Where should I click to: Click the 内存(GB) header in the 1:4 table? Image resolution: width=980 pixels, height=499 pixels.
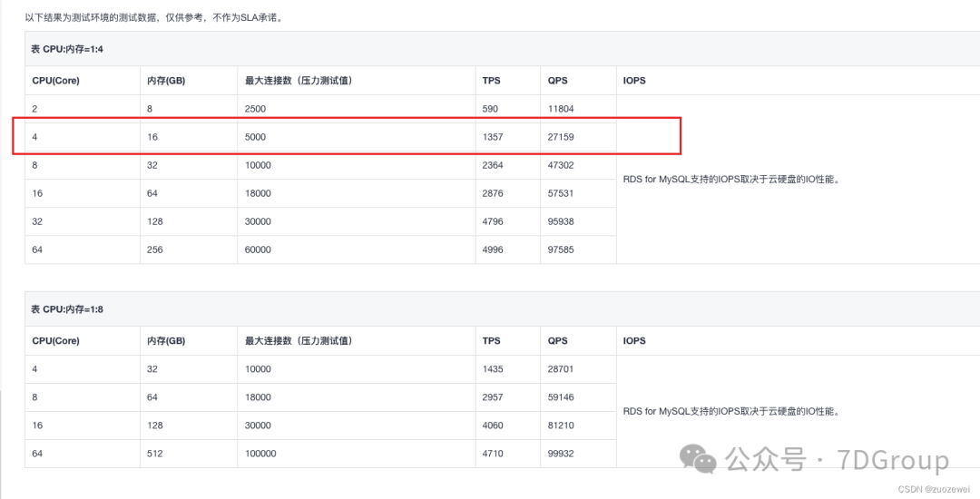pos(166,81)
